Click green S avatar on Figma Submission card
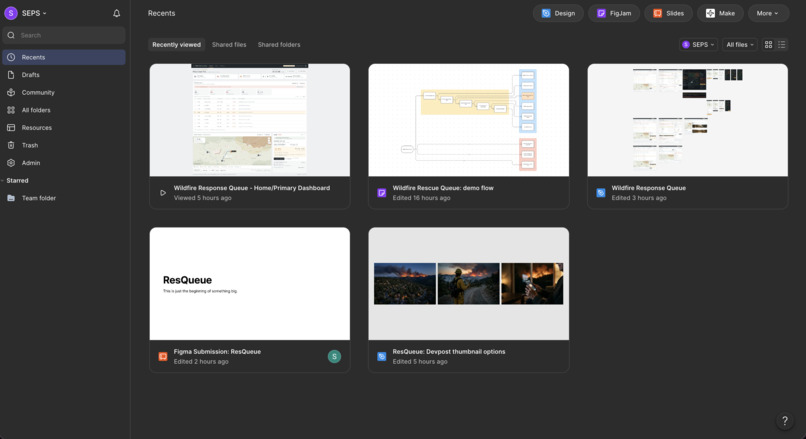The width and height of the screenshot is (806, 439). (x=334, y=356)
